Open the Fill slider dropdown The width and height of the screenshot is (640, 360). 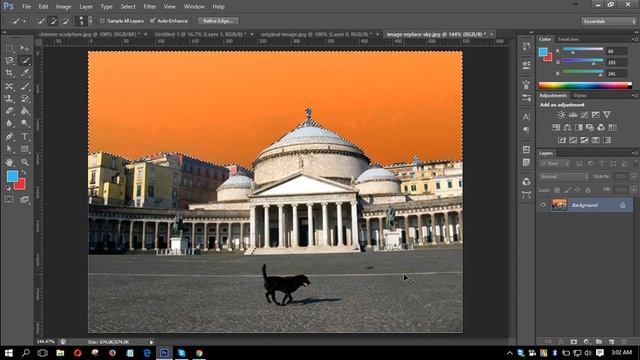pos(633,190)
